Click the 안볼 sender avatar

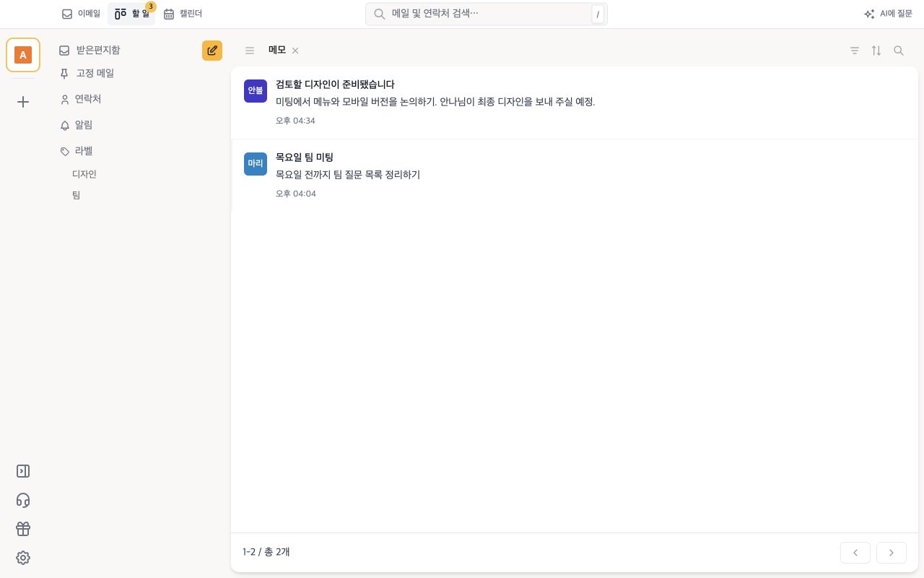click(256, 91)
